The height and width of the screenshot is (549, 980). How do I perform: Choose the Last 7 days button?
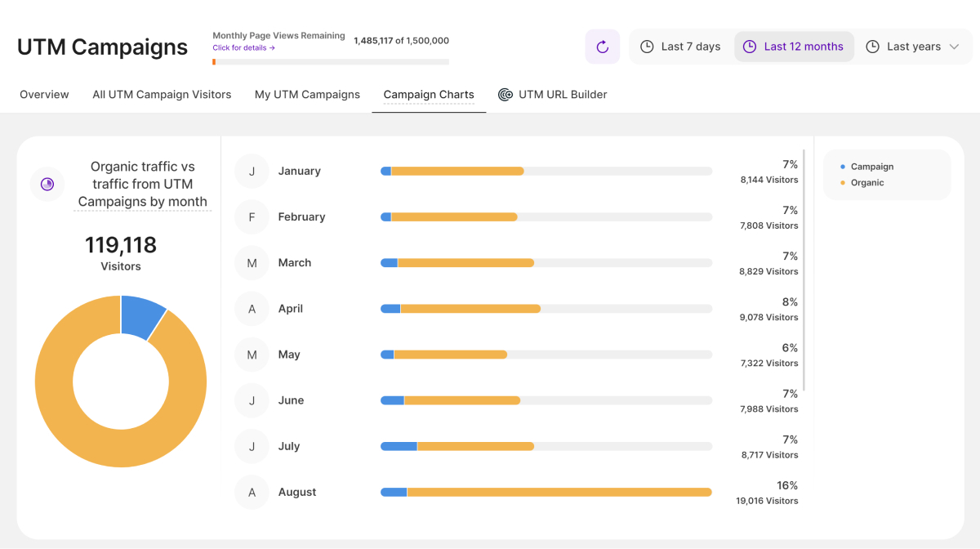click(x=680, y=47)
